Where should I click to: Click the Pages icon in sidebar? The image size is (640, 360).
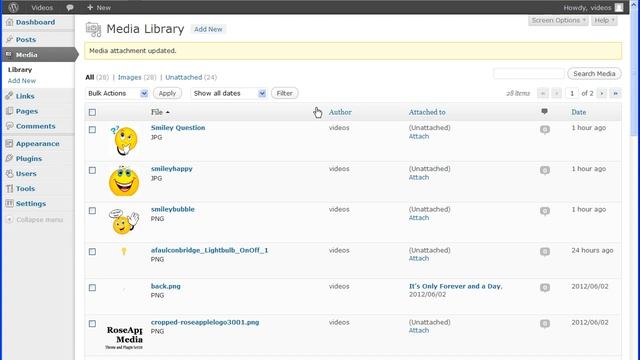(x=9, y=111)
